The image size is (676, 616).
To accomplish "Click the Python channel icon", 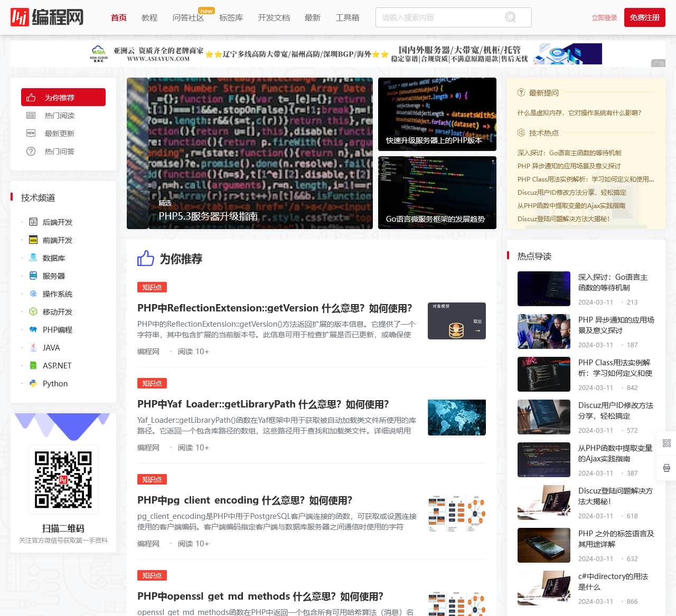I will (x=33, y=384).
